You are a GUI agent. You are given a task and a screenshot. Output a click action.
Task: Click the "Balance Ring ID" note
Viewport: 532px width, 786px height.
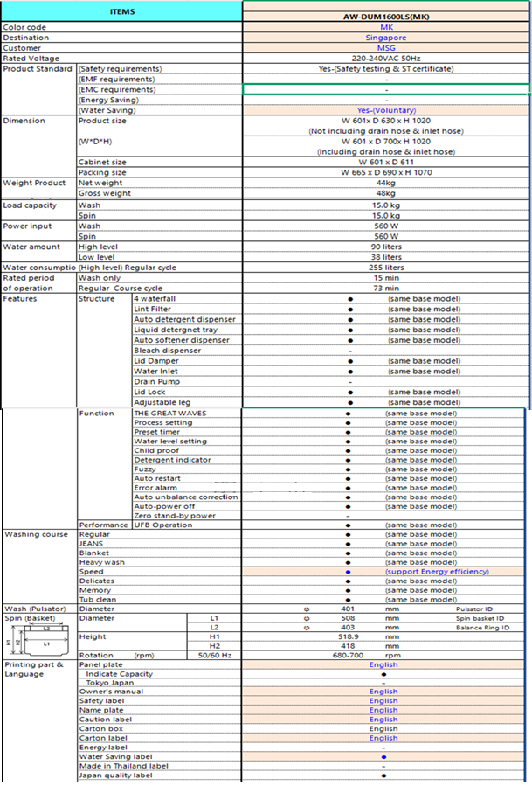482,628
